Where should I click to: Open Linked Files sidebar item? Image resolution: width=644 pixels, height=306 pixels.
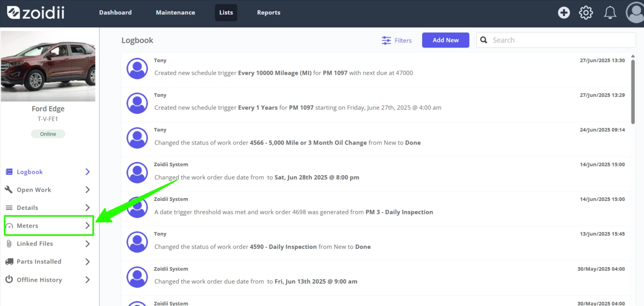(49, 244)
